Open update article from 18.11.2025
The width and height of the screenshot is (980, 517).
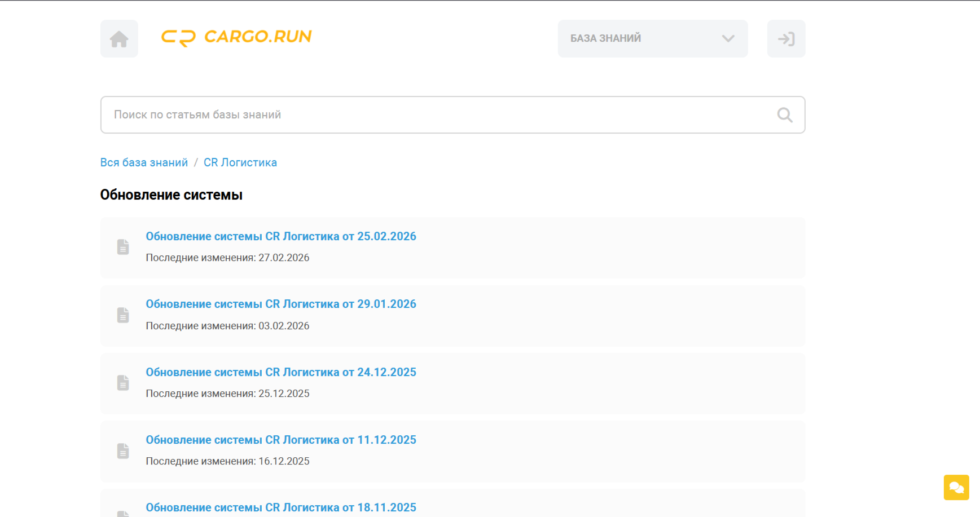pyautogui.click(x=281, y=507)
